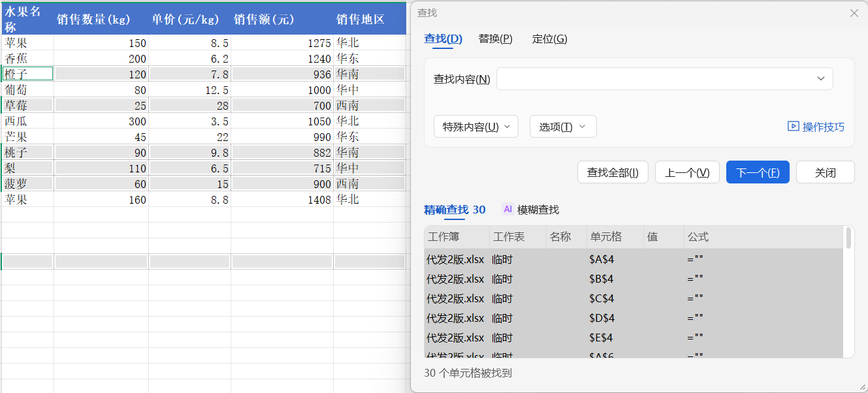Select the sales amount cell 936
The width and height of the screenshot is (868, 393).
[x=282, y=74]
